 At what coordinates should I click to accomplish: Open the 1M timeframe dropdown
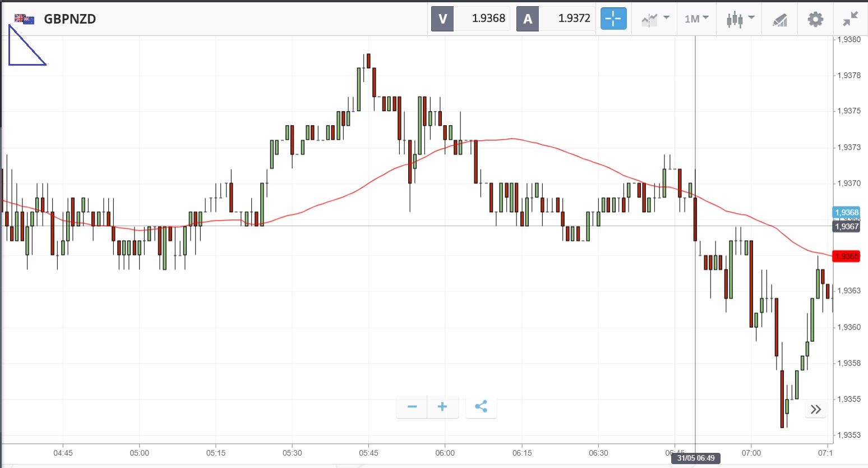coord(696,19)
